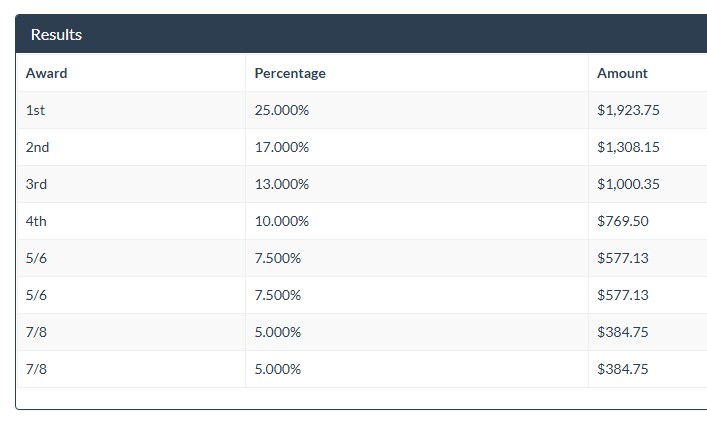
Task: Click the $769.50 amount
Action: tap(622, 221)
